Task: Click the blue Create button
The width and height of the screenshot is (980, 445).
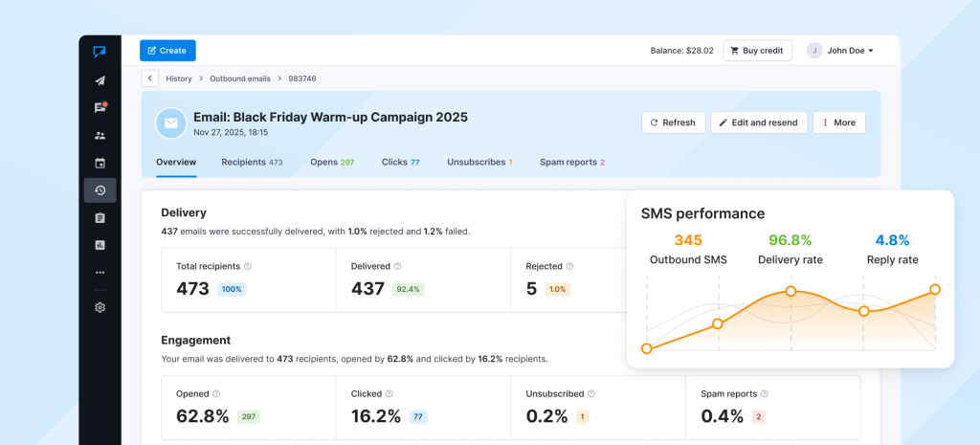Action: pos(167,51)
